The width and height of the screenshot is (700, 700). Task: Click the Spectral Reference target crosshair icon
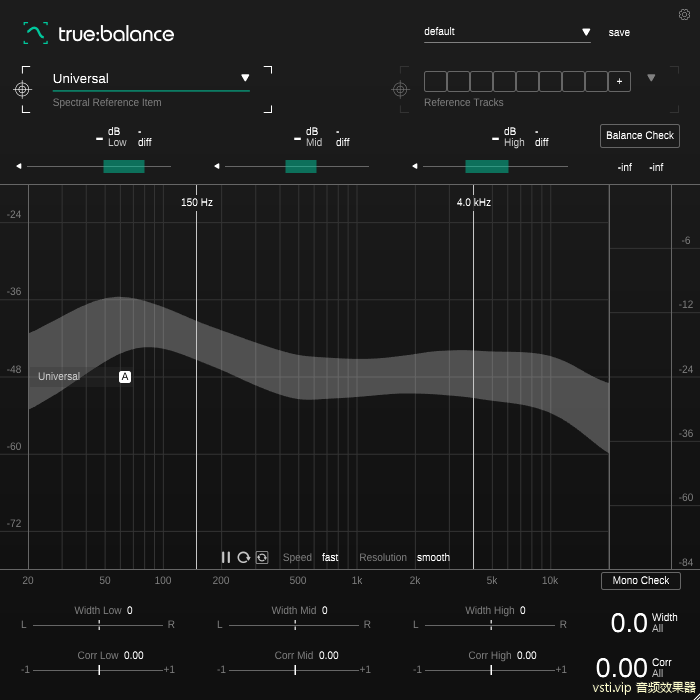click(x=22, y=89)
